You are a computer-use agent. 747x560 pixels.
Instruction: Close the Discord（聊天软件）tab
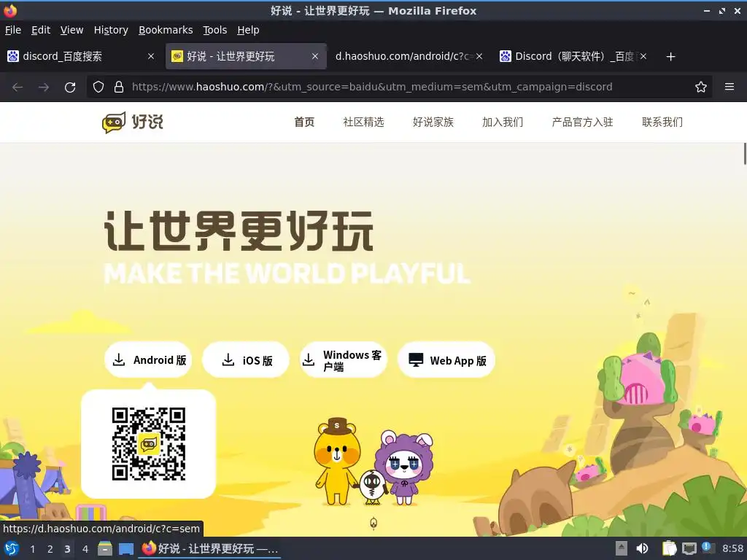(643, 56)
